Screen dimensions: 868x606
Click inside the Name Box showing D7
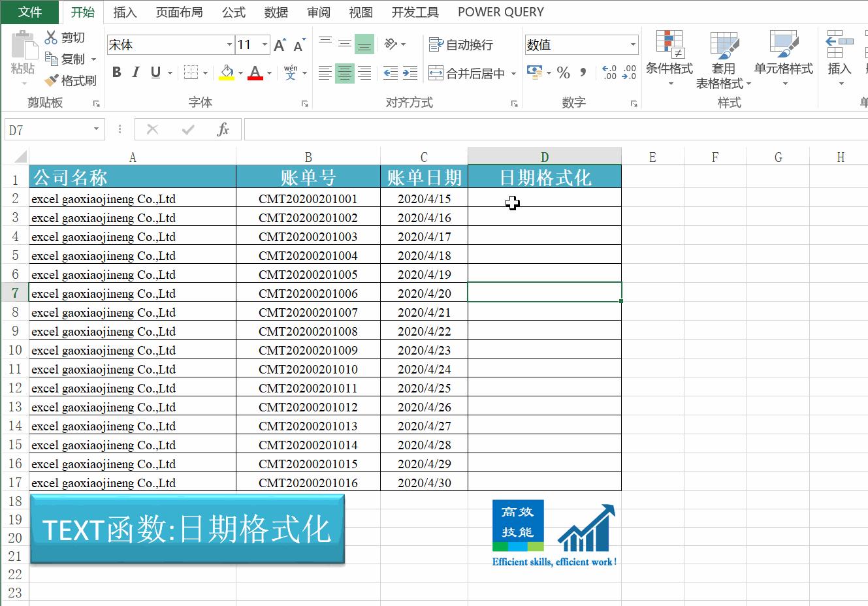pos(46,129)
